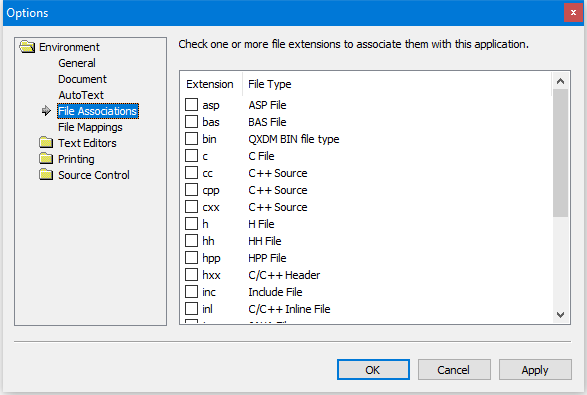This screenshot has width=587, height=395.
Task: Click the Extension column header
Action: pyautogui.click(x=211, y=84)
